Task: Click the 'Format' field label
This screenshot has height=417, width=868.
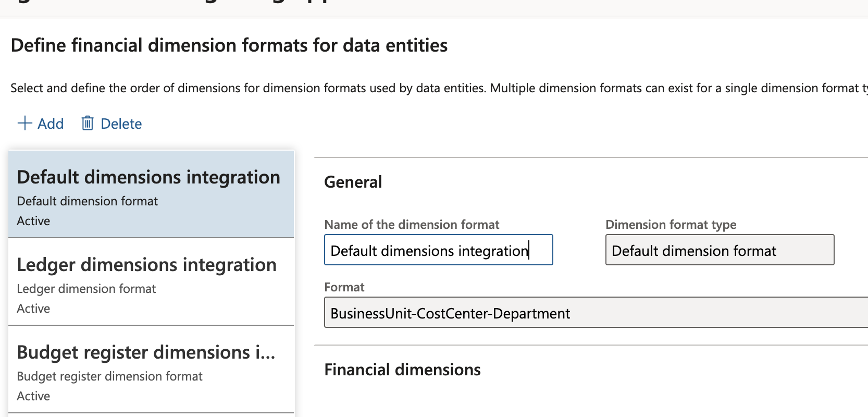Action: coord(344,287)
